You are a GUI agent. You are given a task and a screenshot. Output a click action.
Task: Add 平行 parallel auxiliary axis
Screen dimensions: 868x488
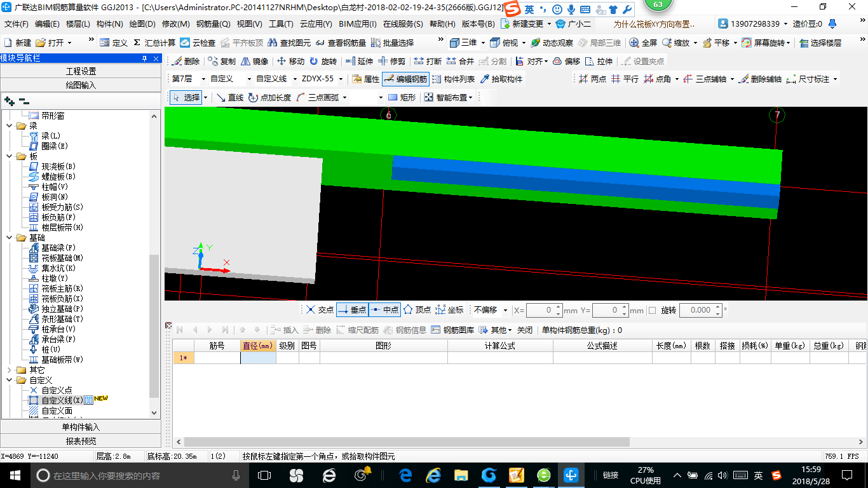tap(625, 79)
